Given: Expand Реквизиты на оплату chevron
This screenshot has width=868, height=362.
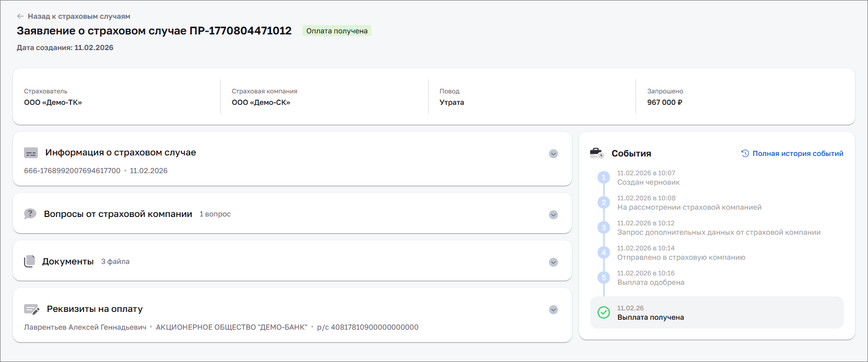Looking at the screenshot, I should pyautogui.click(x=554, y=310).
